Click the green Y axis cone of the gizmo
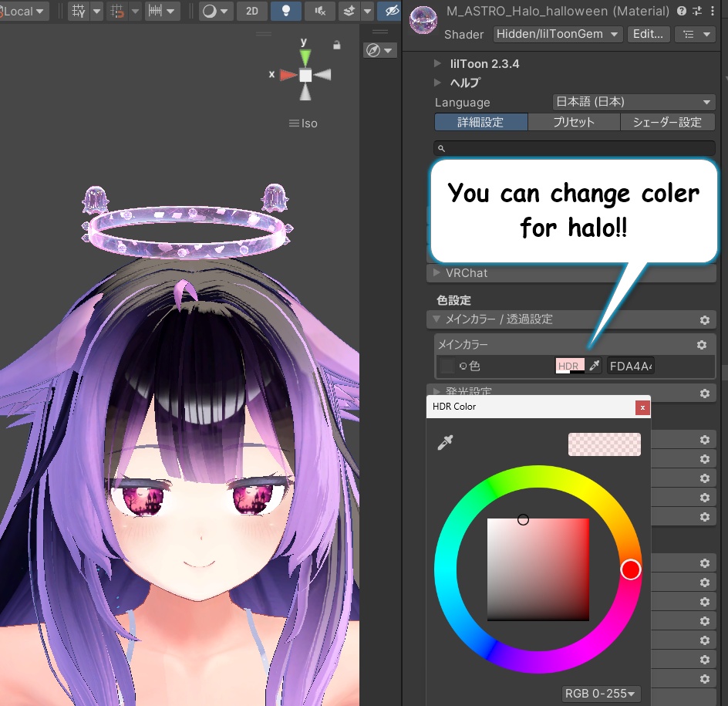Screen dimensions: 728x706 click(305, 57)
